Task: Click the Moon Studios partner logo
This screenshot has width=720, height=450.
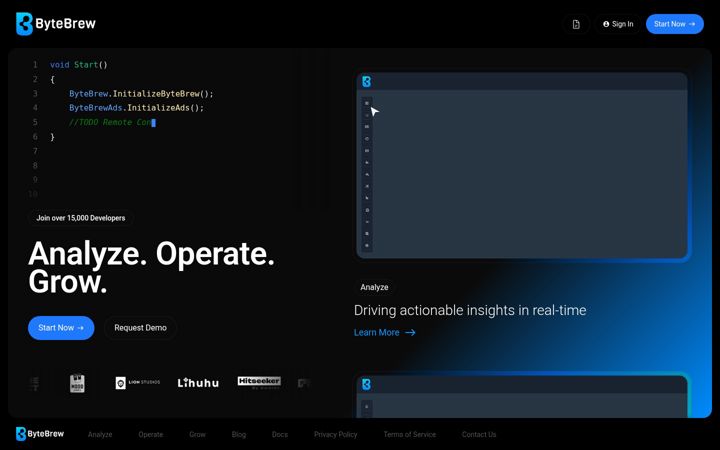Action: click(x=77, y=383)
